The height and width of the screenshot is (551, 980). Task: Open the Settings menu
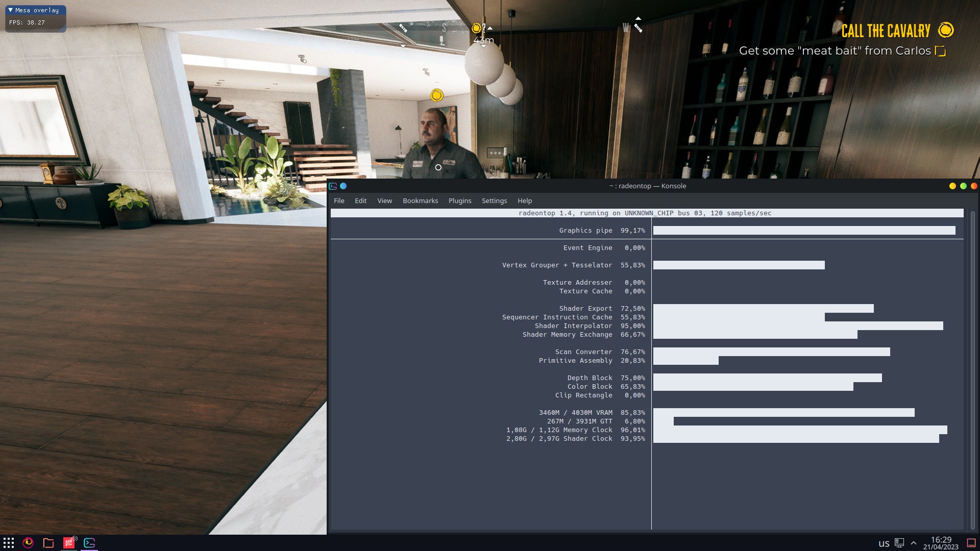coord(494,201)
